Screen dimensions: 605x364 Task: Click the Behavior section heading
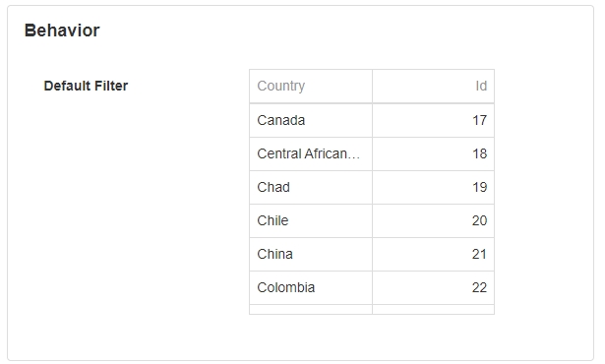(x=62, y=30)
